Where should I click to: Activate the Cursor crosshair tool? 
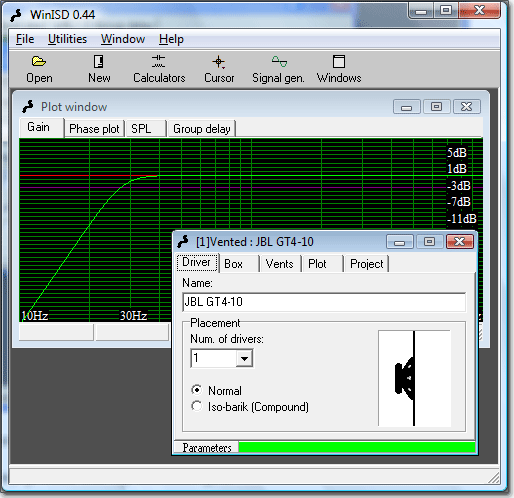click(x=219, y=62)
